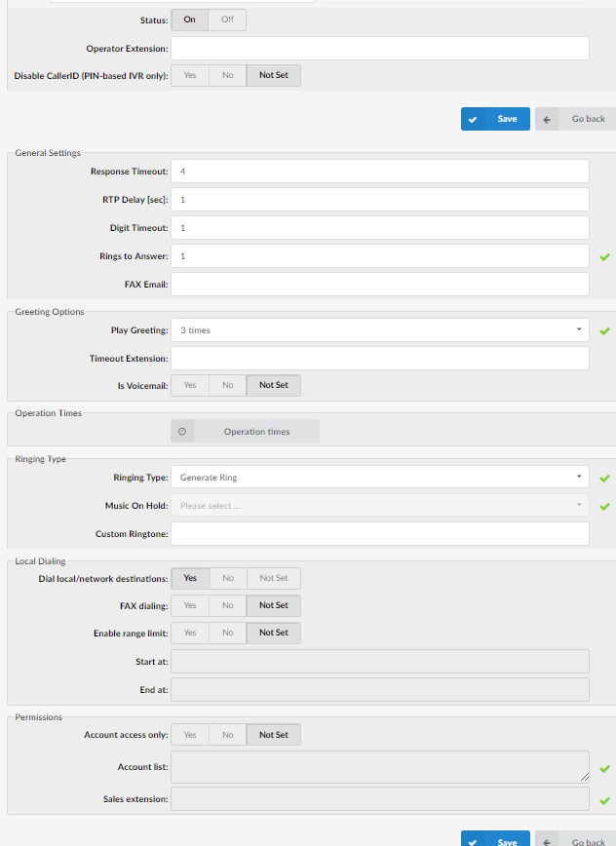The height and width of the screenshot is (846, 616).
Task: Open Operation times settings
Action: pyautogui.click(x=256, y=432)
